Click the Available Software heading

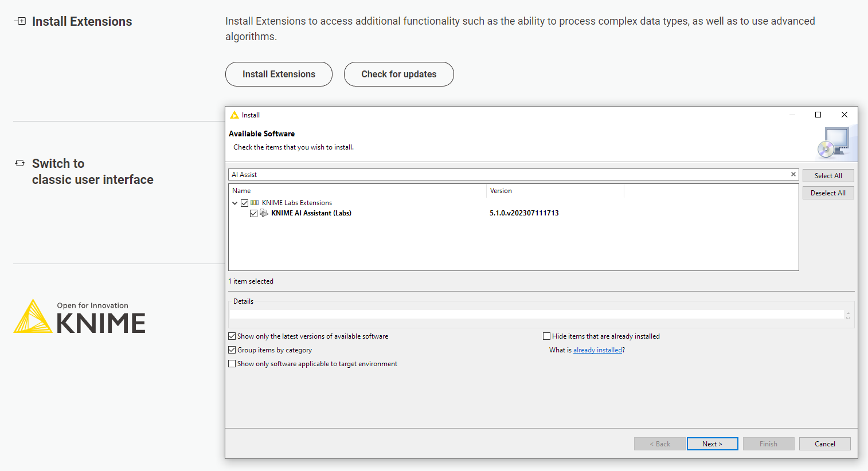pyautogui.click(x=262, y=134)
